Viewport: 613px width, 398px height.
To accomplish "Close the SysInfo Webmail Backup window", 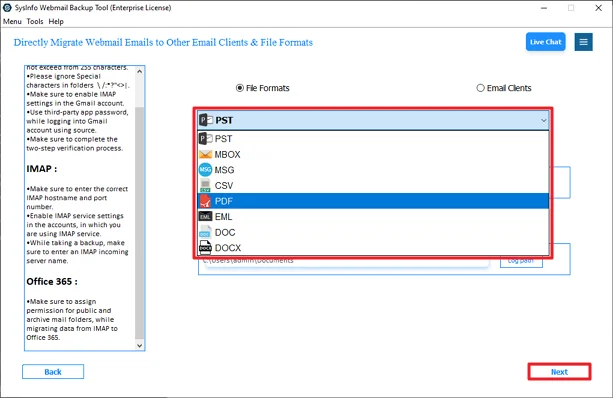I will (x=599, y=8).
